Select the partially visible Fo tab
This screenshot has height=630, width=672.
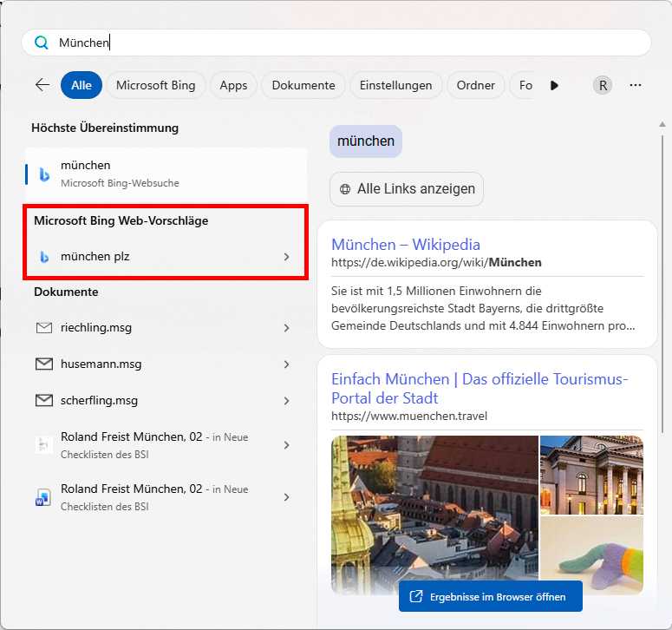click(x=524, y=85)
